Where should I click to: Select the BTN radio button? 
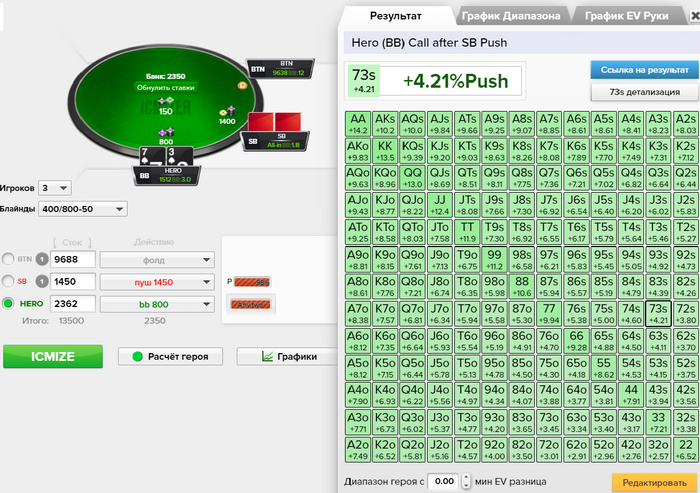8,259
